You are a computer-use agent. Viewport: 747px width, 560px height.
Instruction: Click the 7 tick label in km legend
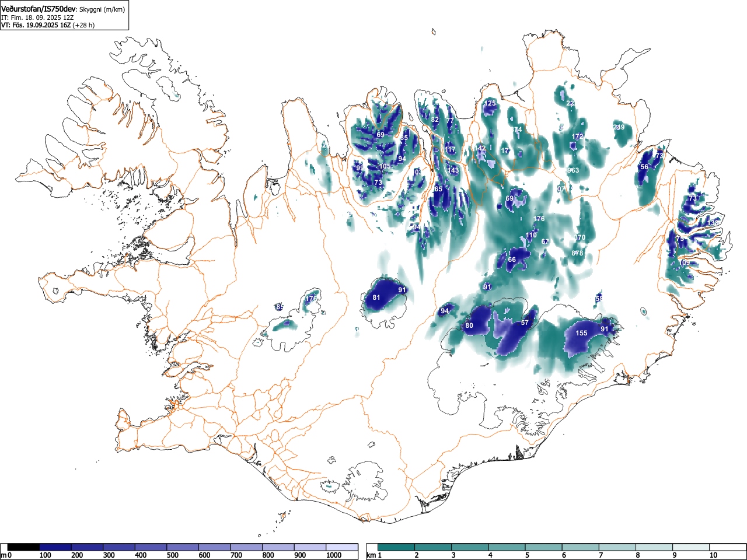[601, 555]
